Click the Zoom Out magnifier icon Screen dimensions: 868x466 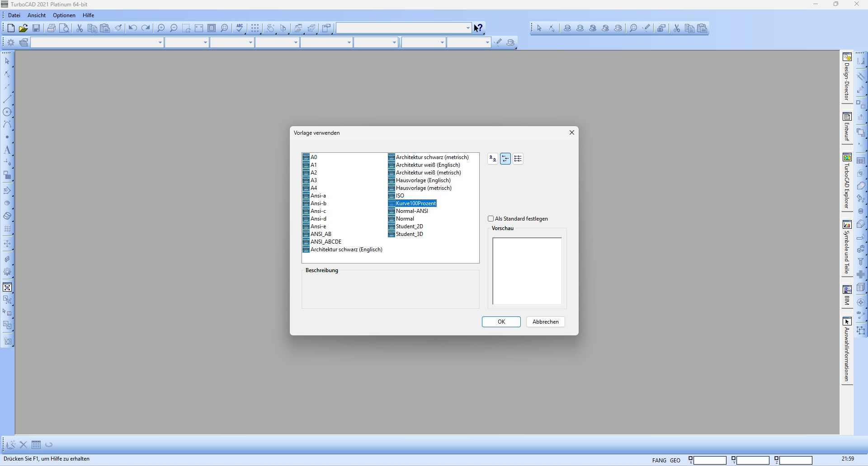[174, 28]
